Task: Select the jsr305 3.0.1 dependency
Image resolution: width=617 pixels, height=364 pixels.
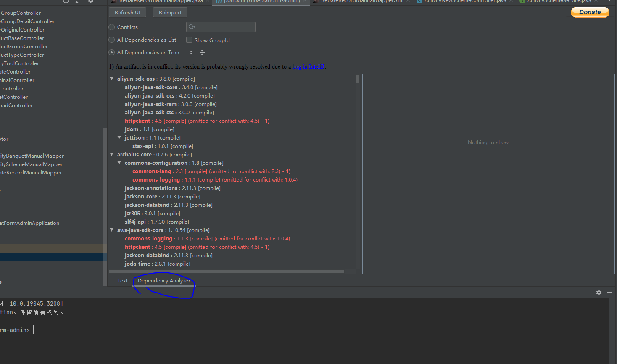Action: [152, 213]
